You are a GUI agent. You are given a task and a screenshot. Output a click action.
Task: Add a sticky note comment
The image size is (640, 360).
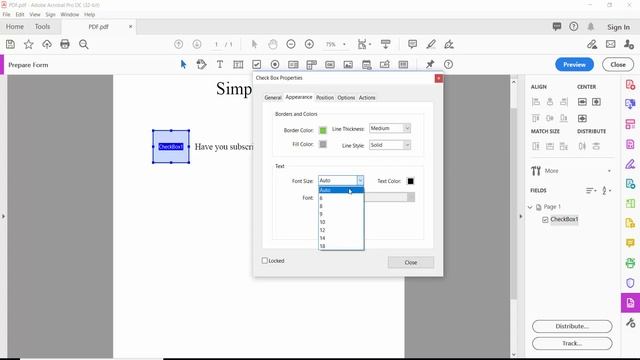point(412,44)
